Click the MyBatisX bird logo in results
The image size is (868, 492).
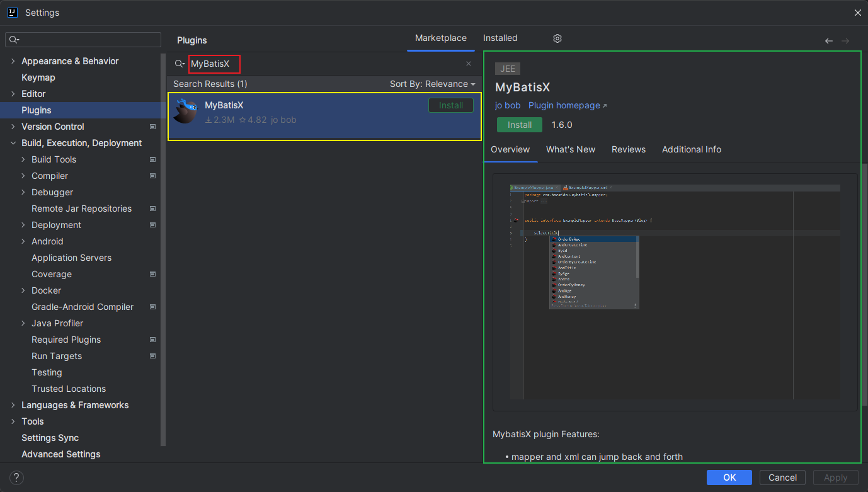point(185,111)
